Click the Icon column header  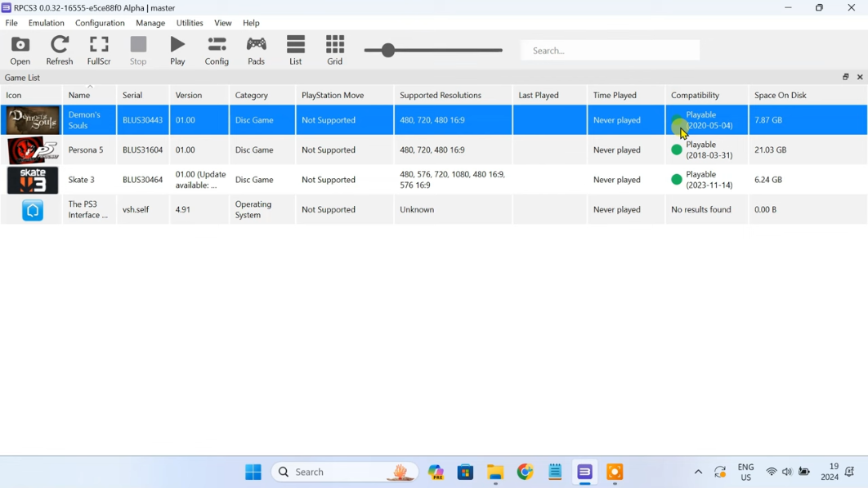[31, 96]
